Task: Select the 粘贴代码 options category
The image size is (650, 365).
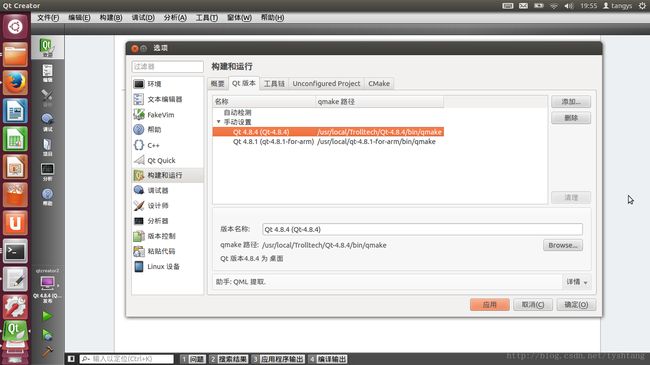Action: click(x=167, y=251)
